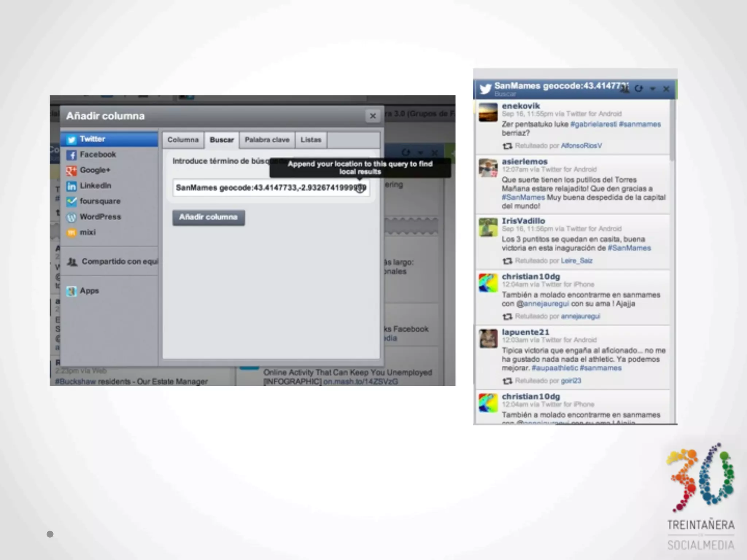Refresh the SanMames geocode stream
The image size is (747, 560).
tap(638, 89)
